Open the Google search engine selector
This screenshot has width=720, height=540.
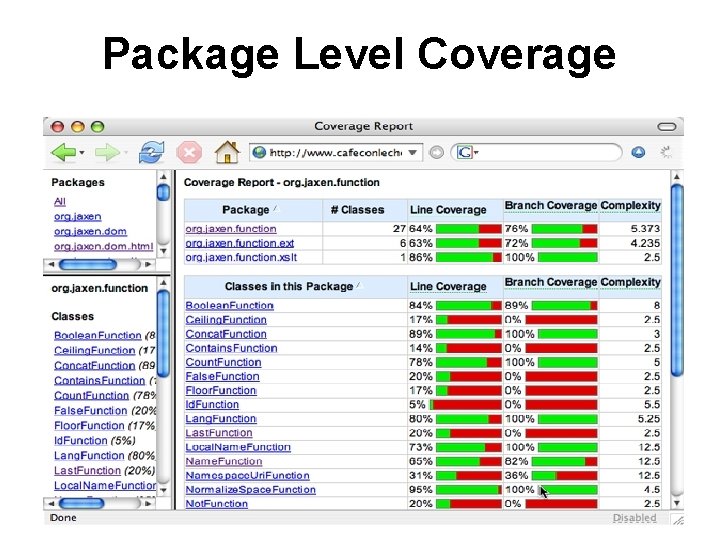coord(467,152)
